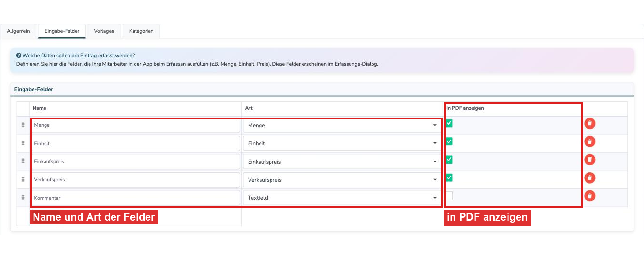644x259 pixels.
Task: Uncheck PDF display for Verkaufspreis
Action: [x=449, y=178]
